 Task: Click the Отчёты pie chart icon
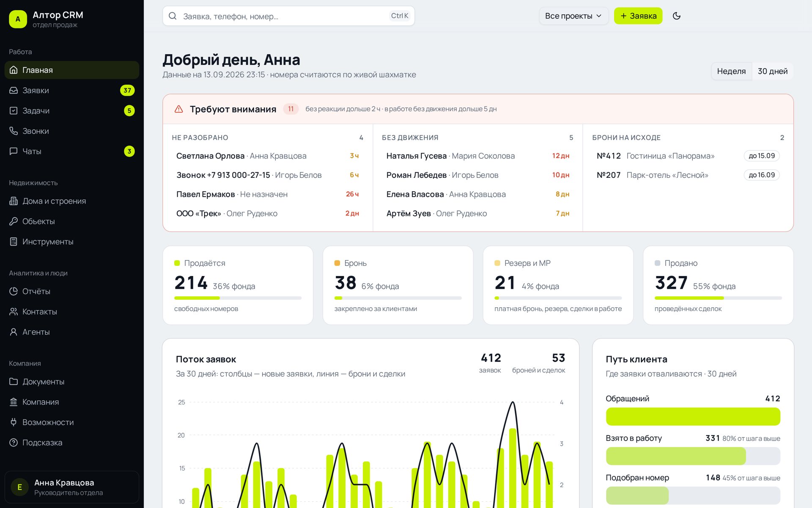point(14,291)
